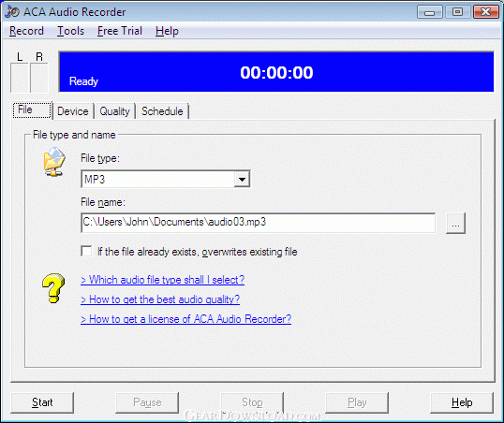Click the left channel L level meter
This screenshot has width=504, height=423.
[20, 78]
